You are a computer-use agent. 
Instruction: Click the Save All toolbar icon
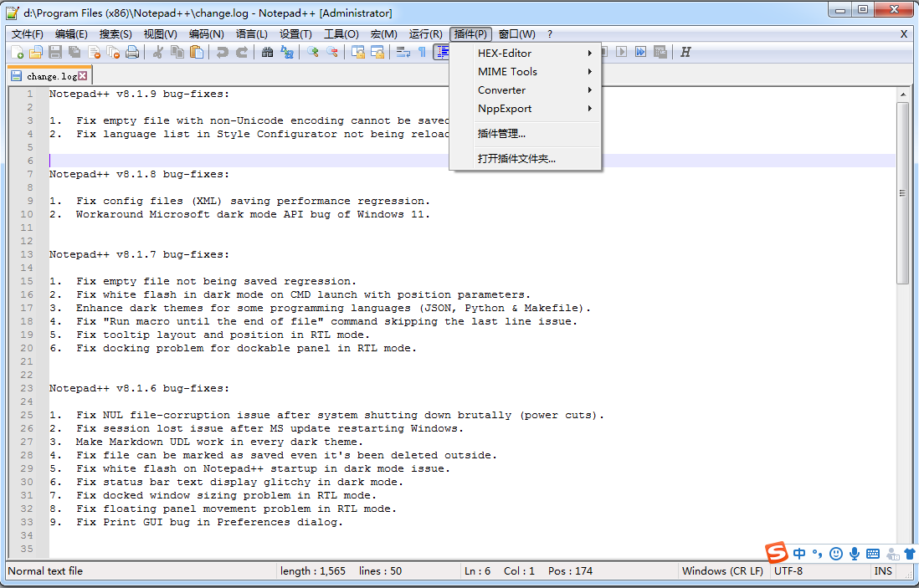[74, 53]
